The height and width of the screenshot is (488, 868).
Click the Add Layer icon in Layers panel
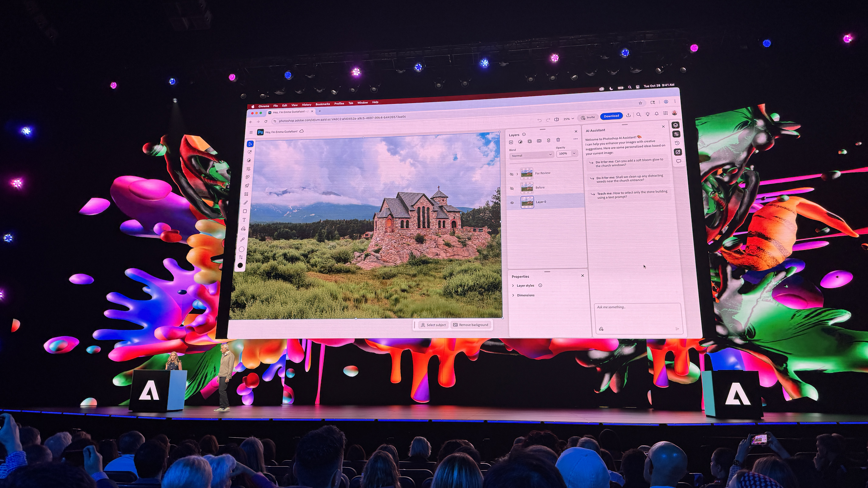pyautogui.click(x=511, y=142)
